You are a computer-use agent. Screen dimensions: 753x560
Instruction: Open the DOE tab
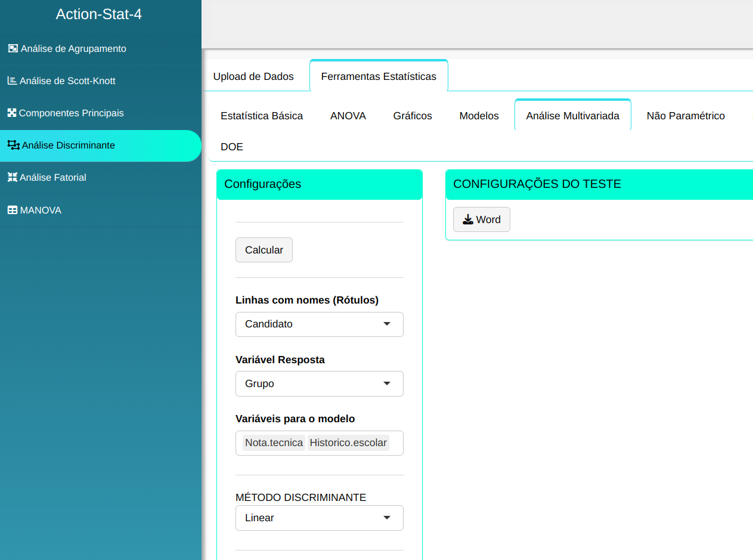coord(232,147)
